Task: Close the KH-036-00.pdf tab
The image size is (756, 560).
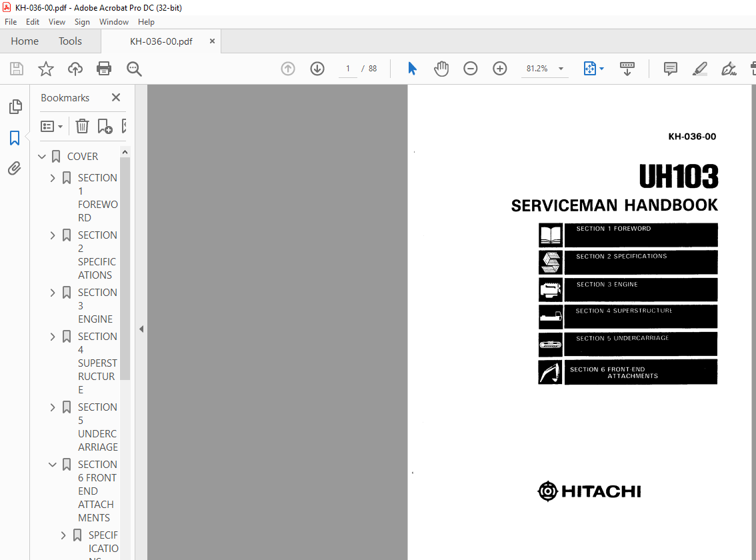Action: click(212, 41)
